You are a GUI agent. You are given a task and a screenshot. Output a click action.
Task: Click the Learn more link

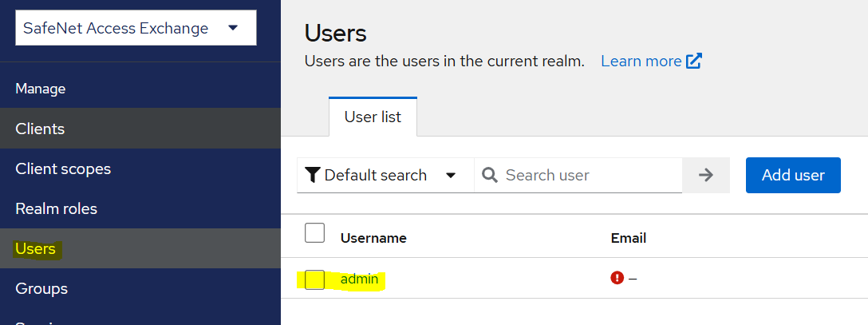pos(641,61)
